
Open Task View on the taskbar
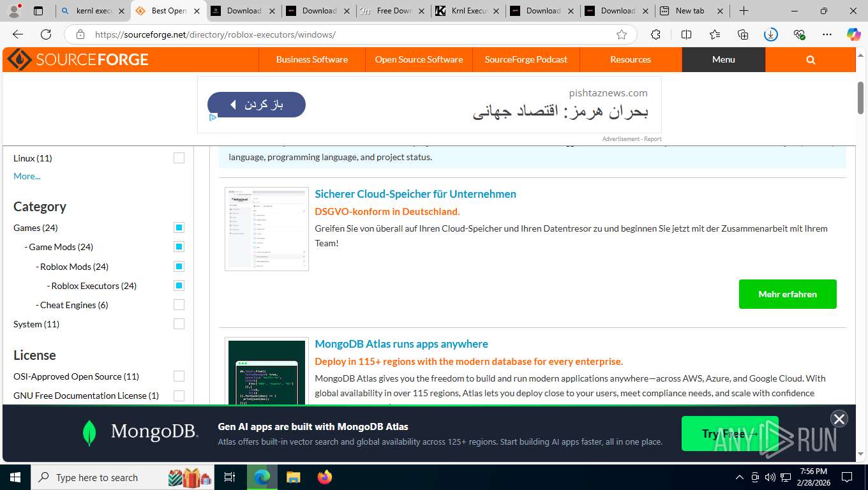pos(230,477)
